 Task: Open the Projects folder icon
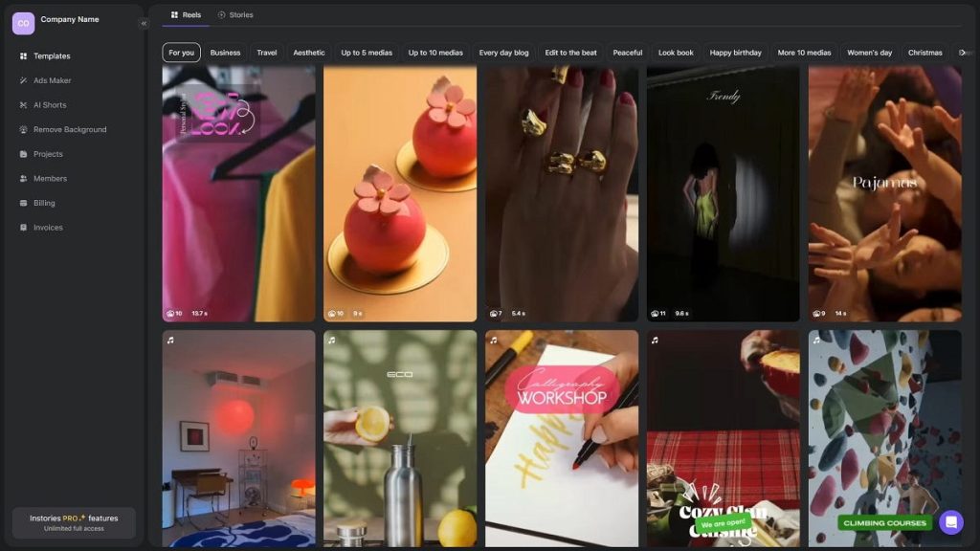23,154
